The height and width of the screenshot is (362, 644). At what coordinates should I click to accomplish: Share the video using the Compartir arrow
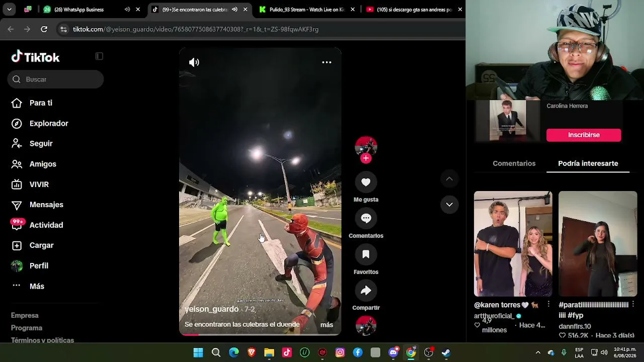tap(366, 291)
